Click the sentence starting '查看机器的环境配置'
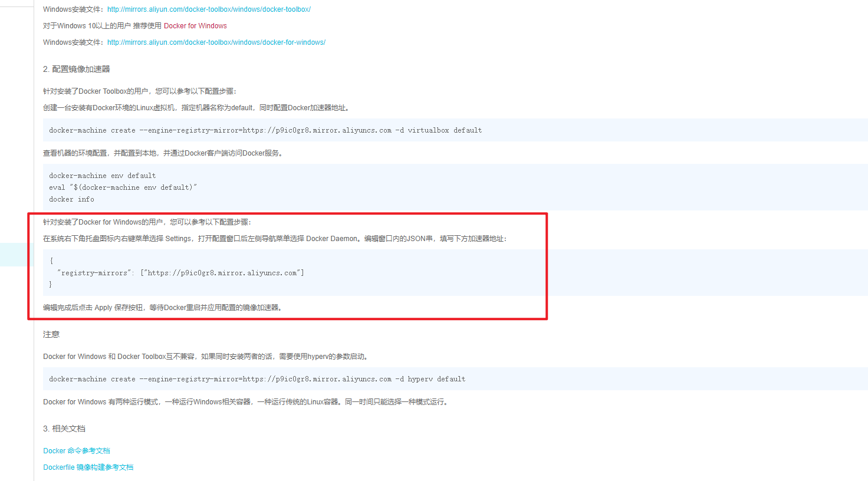 click(x=164, y=153)
